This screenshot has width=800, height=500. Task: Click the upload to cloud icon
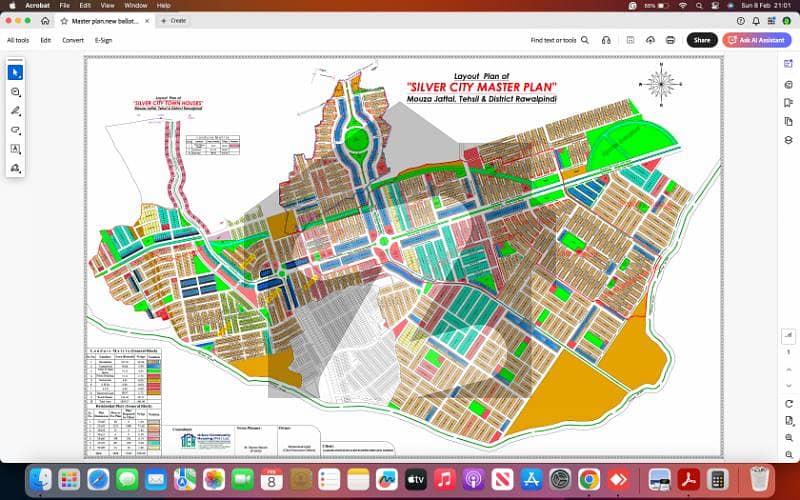(650, 40)
